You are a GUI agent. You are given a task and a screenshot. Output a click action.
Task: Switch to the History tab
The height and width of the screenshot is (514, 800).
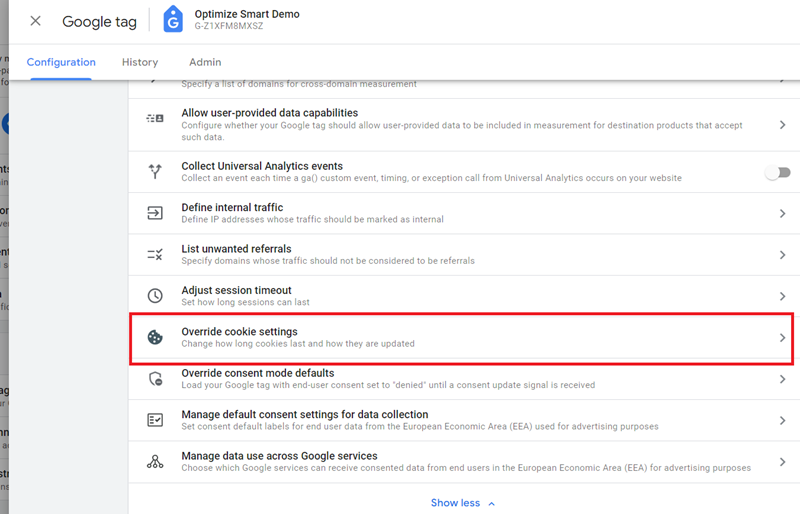click(x=140, y=62)
